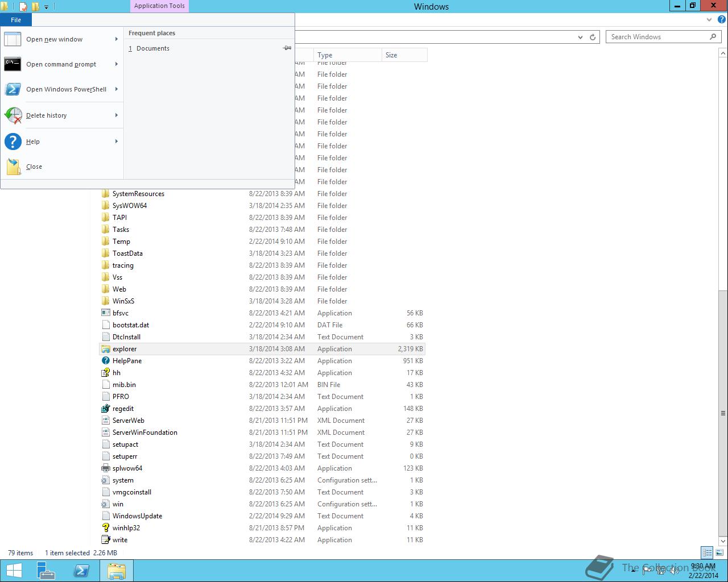Switch to the Application Tools tab
728x582 pixels.
click(x=159, y=6)
